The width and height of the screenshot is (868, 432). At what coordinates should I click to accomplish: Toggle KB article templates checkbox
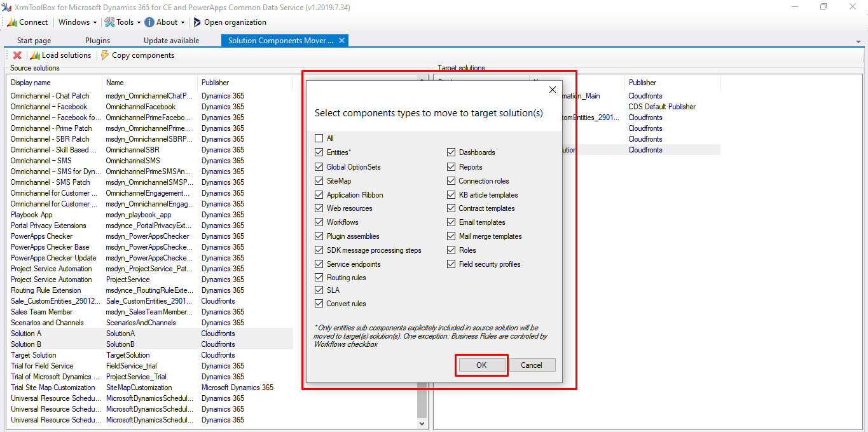click(451, 195)
